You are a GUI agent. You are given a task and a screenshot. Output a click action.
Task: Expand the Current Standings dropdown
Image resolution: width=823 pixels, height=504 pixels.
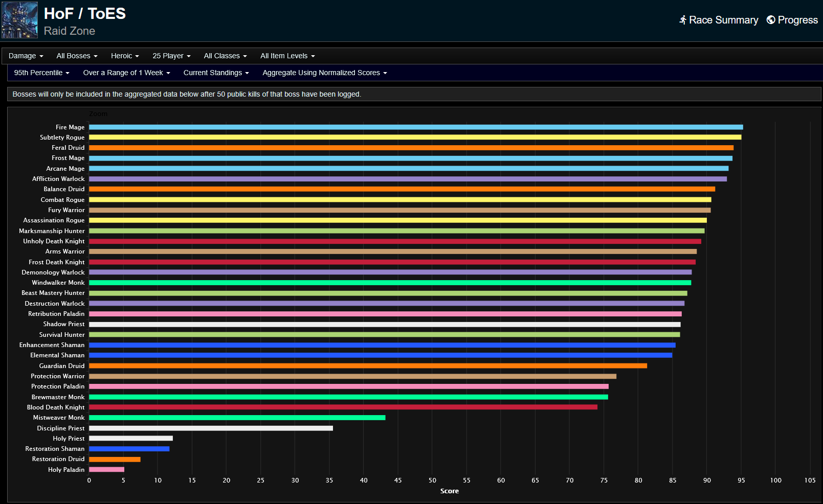(x=216, y=73)
